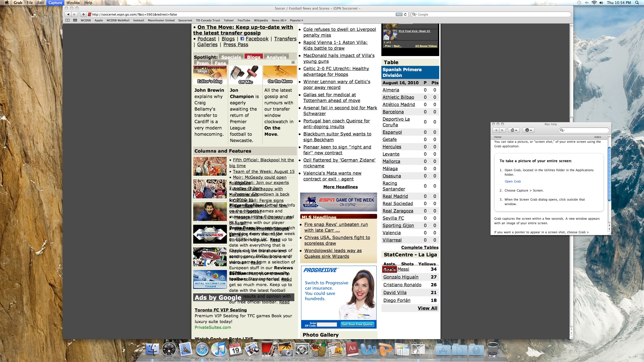This screenshot has height=362, width=644.
Task: Expand the Popular bookmarks folder
Action: coord(296,20)
